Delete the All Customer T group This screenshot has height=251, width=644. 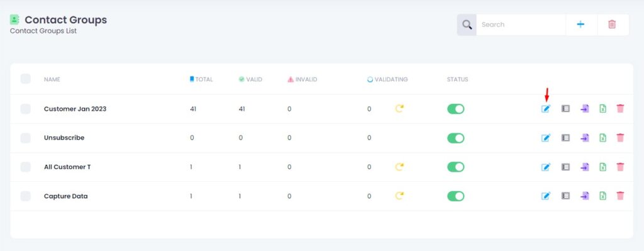tap(620, 167)
